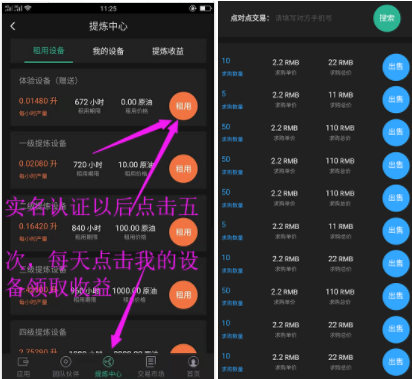Tap the 11:25 clock in status bar
412x379 pixels.
(108, 8)
